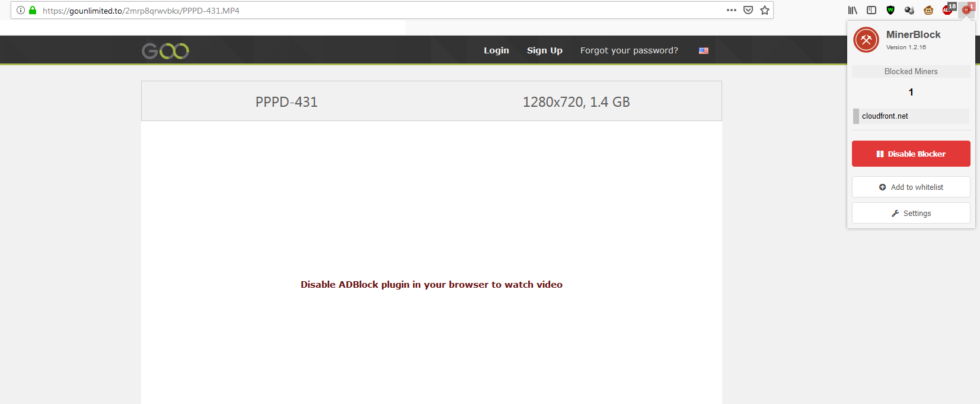
Task: Open the Forgot your password link
Action: [x=629, y=50]
